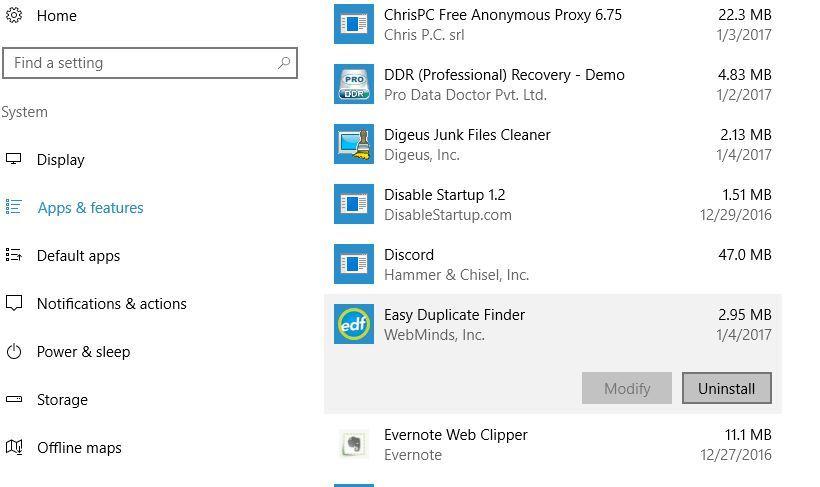Click the 22.3 MB size value
820x487 pixels.
point(745,15)
